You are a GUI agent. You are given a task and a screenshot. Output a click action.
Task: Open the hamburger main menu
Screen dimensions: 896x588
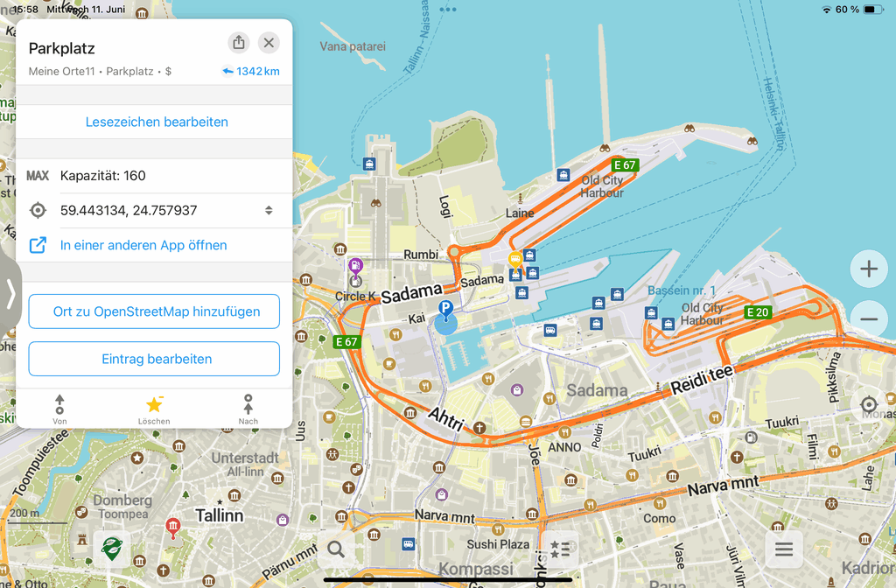[x=784, y=549]
